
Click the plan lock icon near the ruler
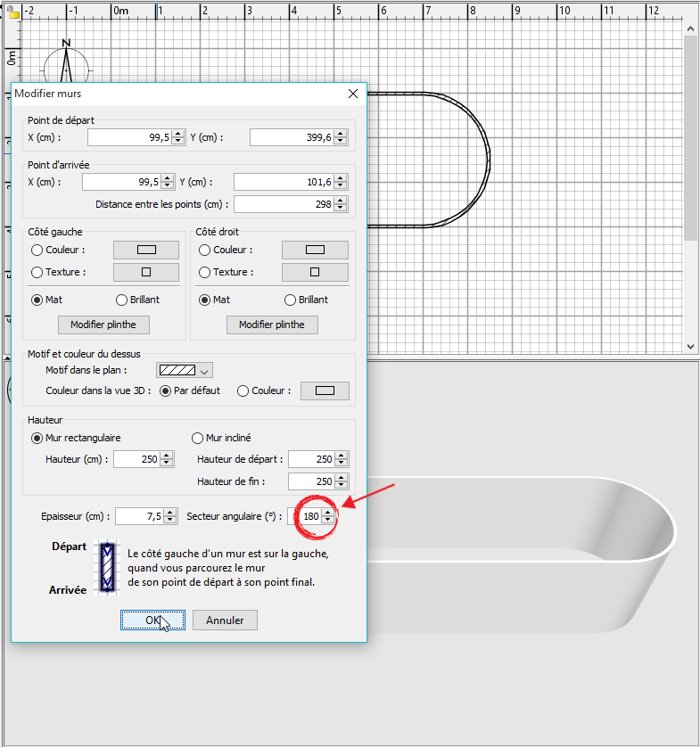(x=13, y=12)
